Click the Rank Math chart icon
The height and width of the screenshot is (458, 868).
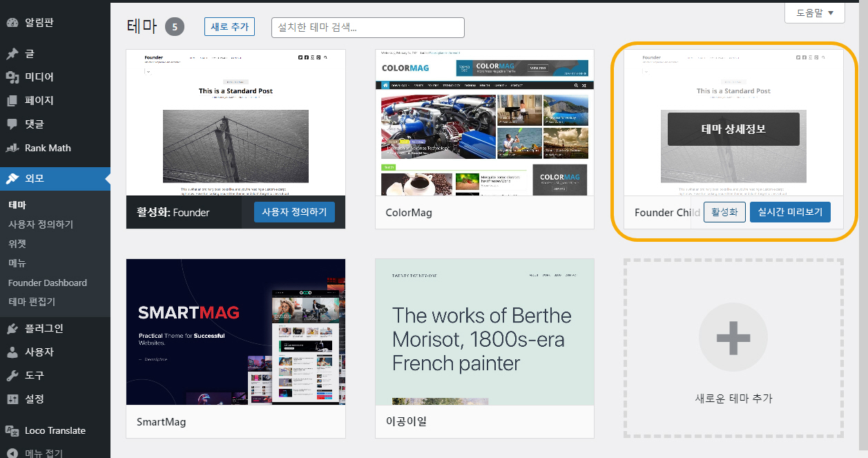coord(12,148)
